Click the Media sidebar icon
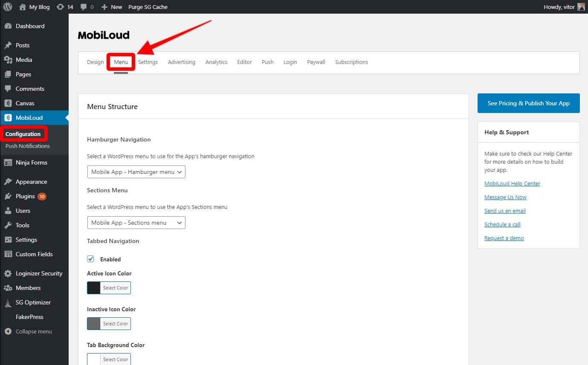The width and height of the screenshot is (588, 365). click(x=8, y=60)
